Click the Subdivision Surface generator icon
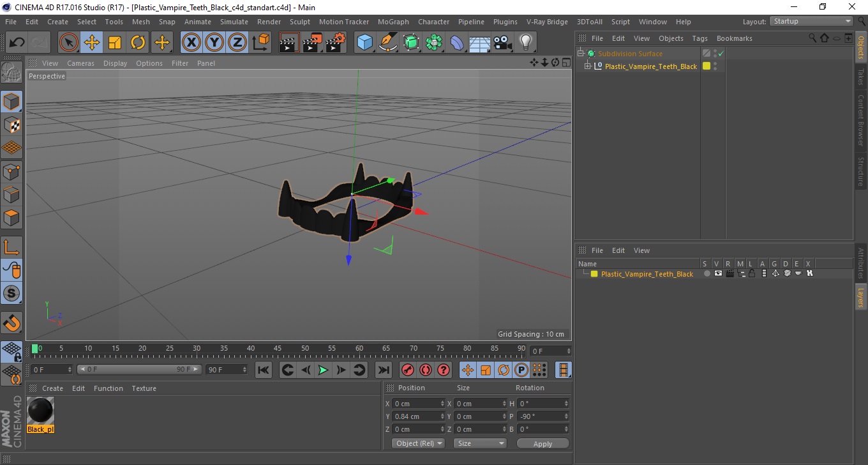The image size is (868, 465). point(411,43)
